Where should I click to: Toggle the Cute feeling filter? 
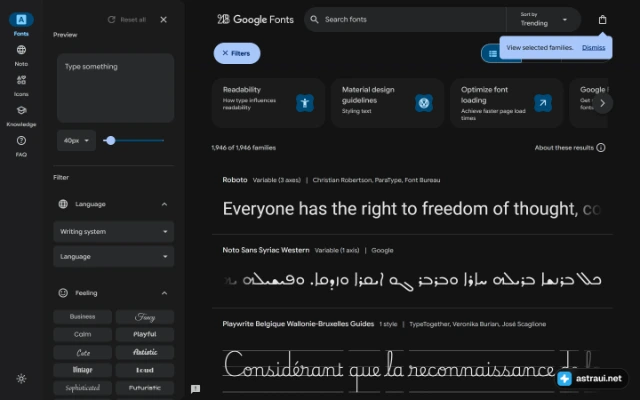82,352
